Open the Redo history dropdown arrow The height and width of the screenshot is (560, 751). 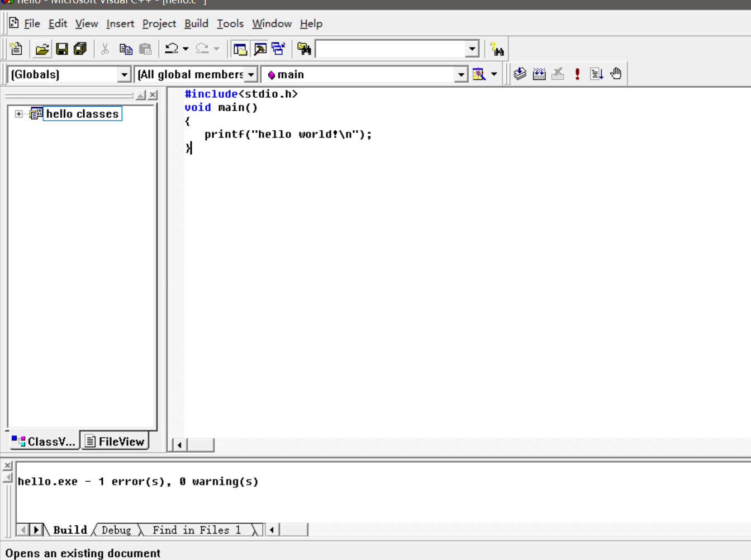tap(217, 49)
